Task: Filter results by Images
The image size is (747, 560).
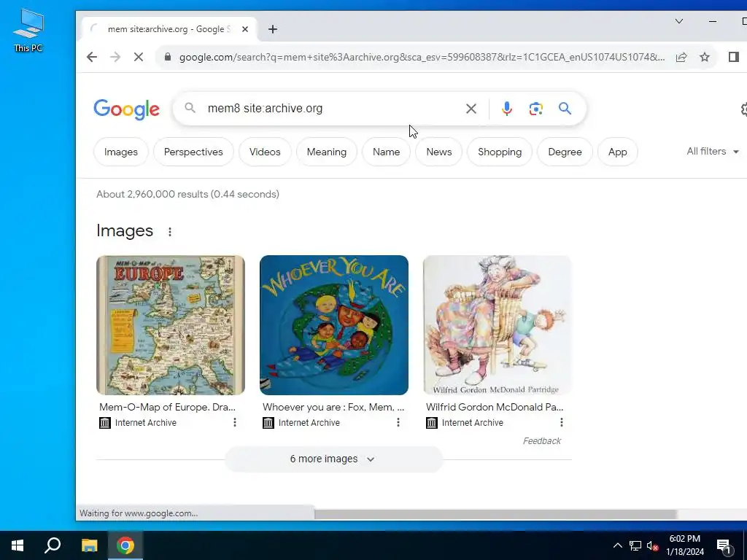Action: 121,152
